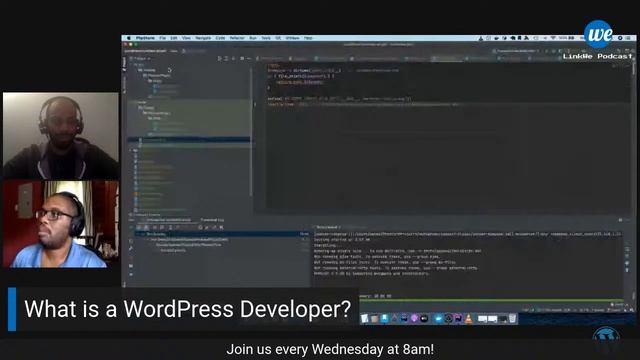Open the Apple menu
This screenshot has width=640, height=360.
(x=129, y=38)
